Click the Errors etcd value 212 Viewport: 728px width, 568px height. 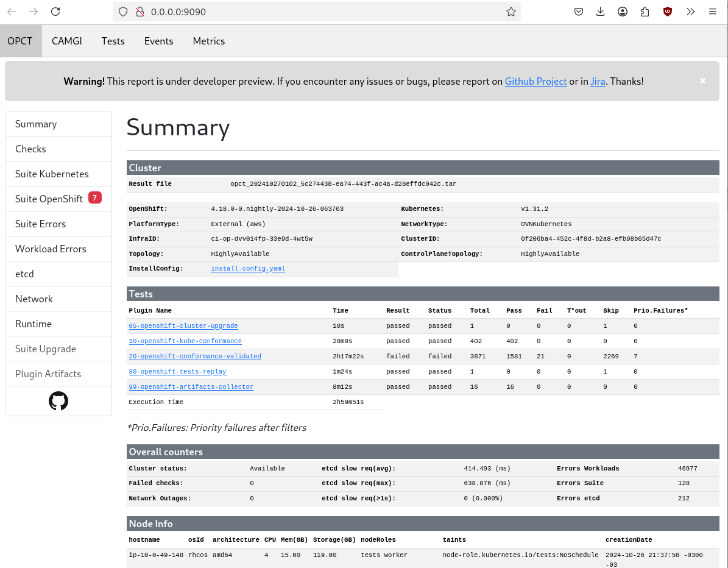[x=684, y=499]
